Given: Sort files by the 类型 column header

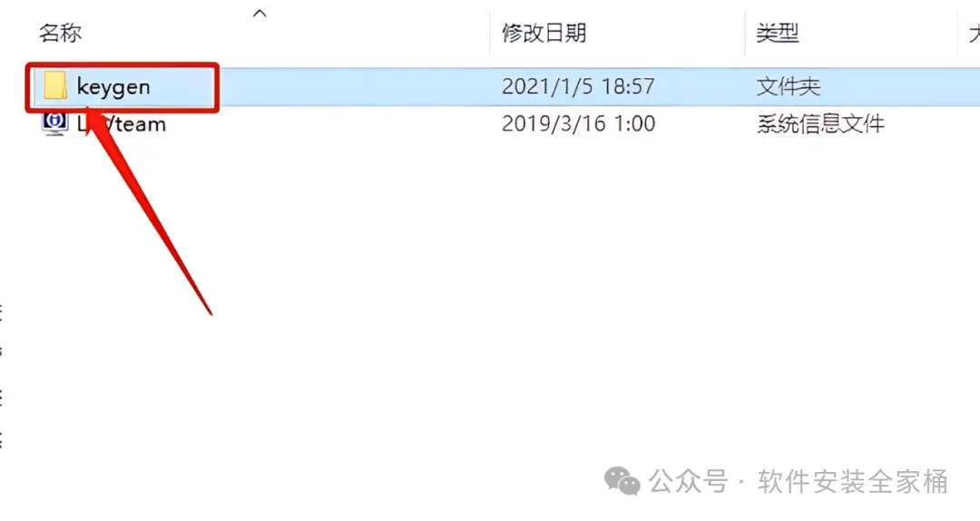Looking at the screenshot, I should click(x=778, y=33).
